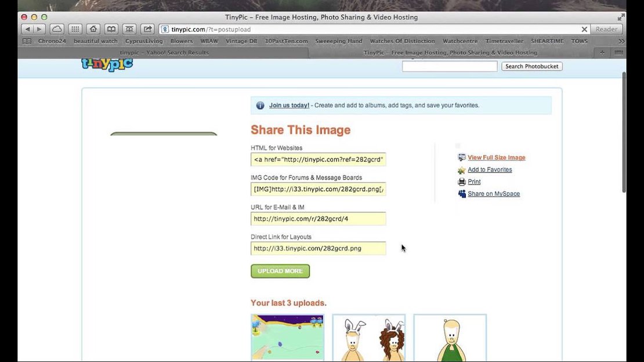Open iCloud Tabs with the cloud icon

click(57, 28)
